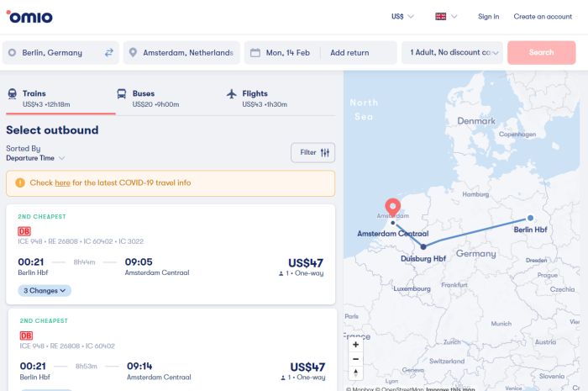Screen dimensions: 588x391
Task: Click Sign in link
Action: point(488,17)
